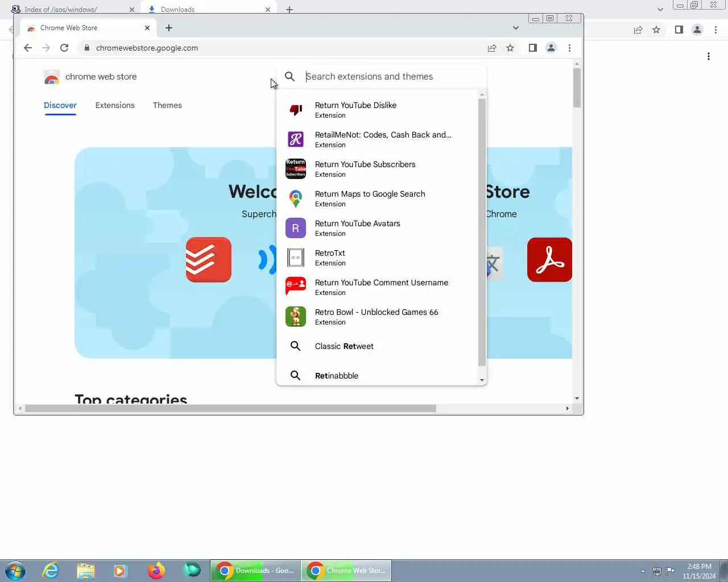
Task: Click the Return Maps to Google Search pin icon
Action: (296, 198)
